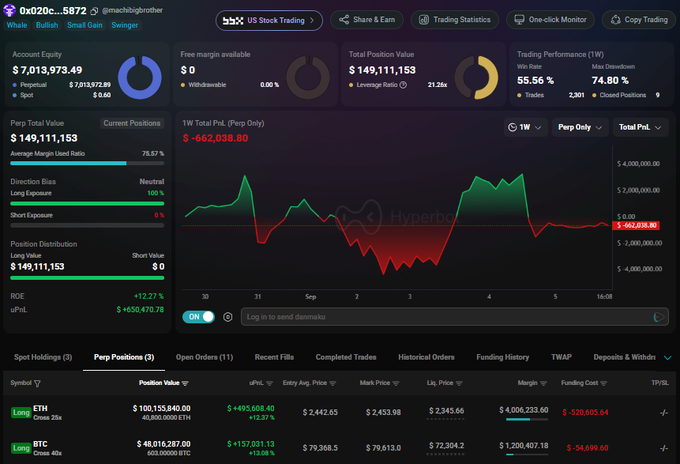The image size is (680, 464).
Task: Click the Free margin donut chart
Action: (x=308, y=78)
